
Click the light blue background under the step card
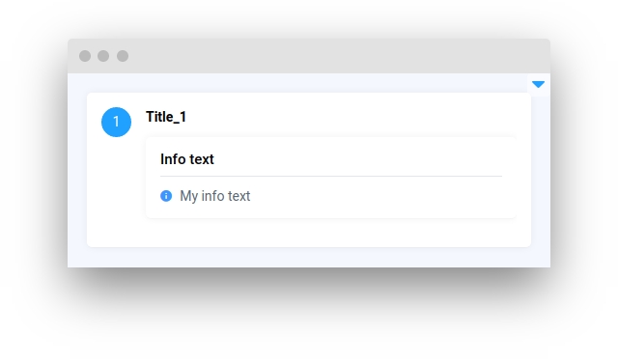click(309, 257)
